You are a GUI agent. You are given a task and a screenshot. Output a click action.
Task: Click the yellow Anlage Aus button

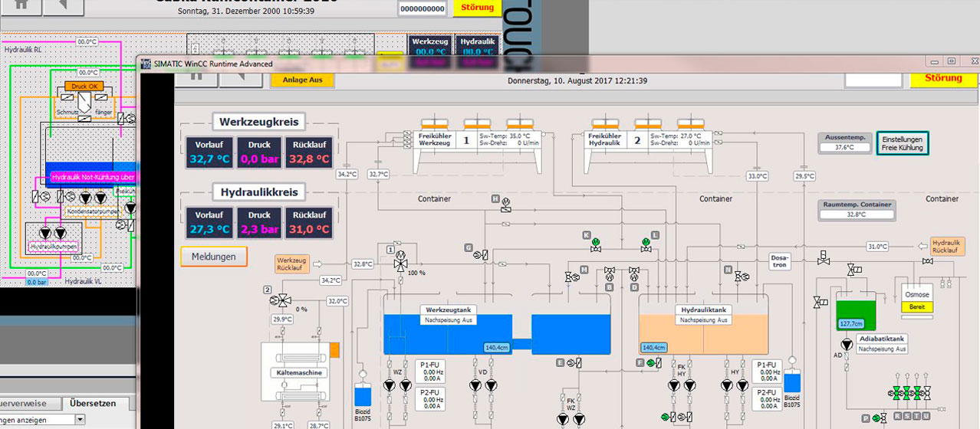click(302, 80)
